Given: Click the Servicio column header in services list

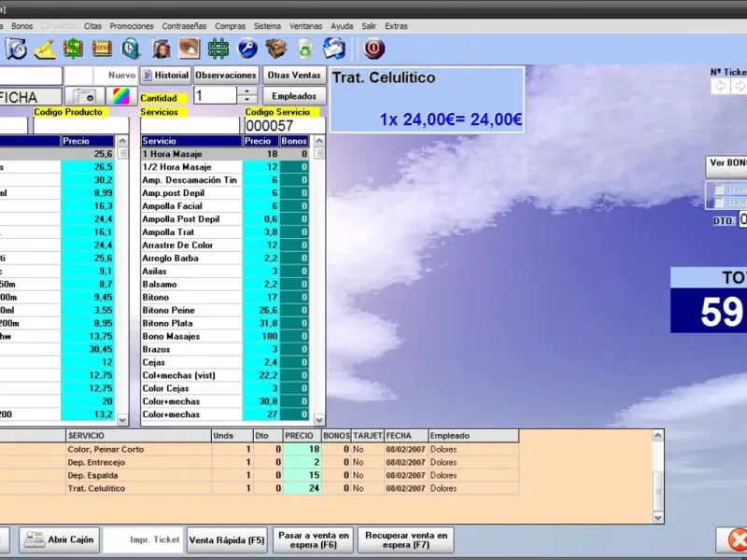Looking at the screenshot, I should point(191,141).
